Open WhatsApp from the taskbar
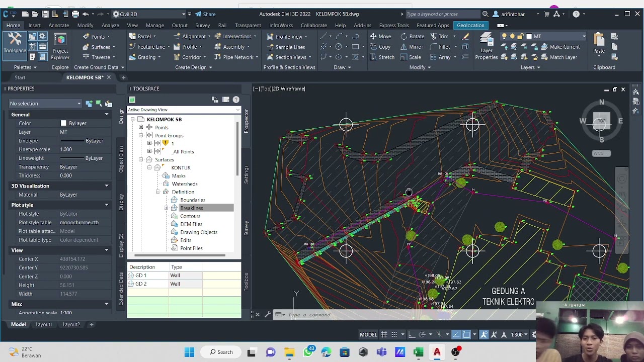 point(308,352)
